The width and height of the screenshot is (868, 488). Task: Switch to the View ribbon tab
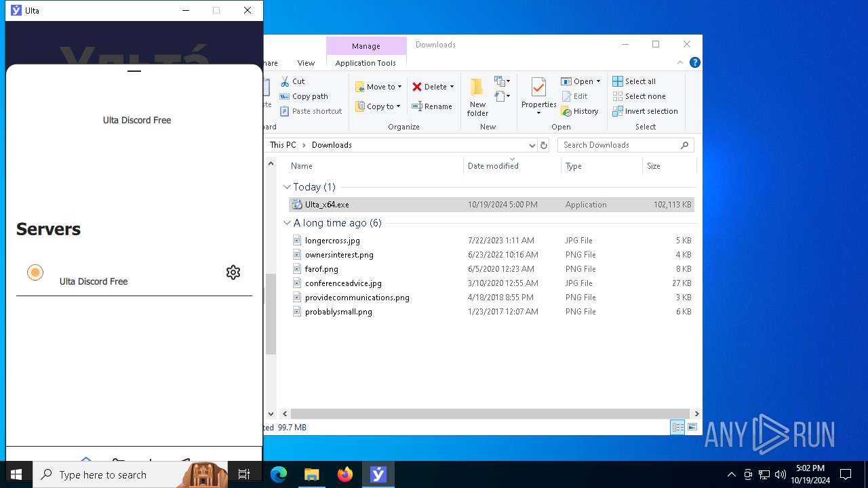point(306,63)
